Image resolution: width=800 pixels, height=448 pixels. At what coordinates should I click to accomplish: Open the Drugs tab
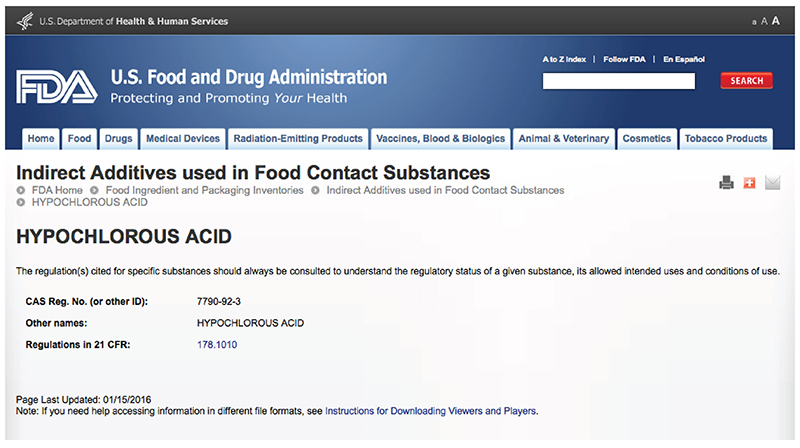click(118, 139)
